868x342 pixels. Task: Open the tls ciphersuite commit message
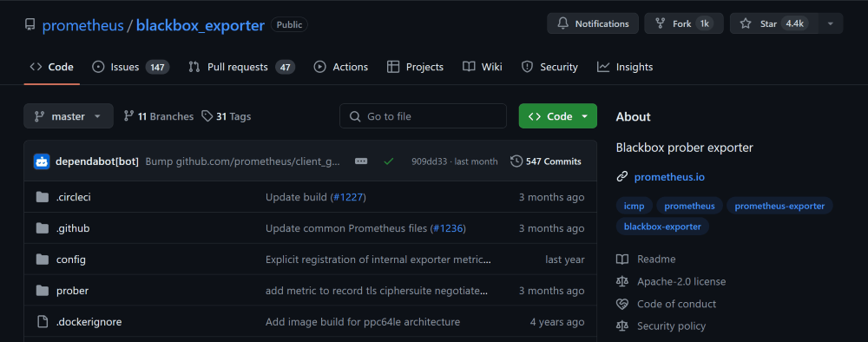(377, 291)
